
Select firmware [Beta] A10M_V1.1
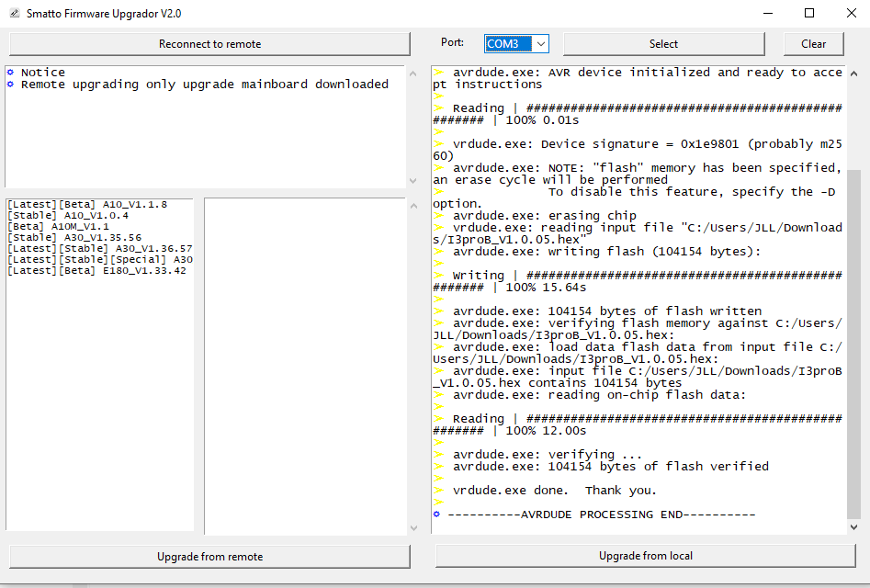[x=58, y=226]
